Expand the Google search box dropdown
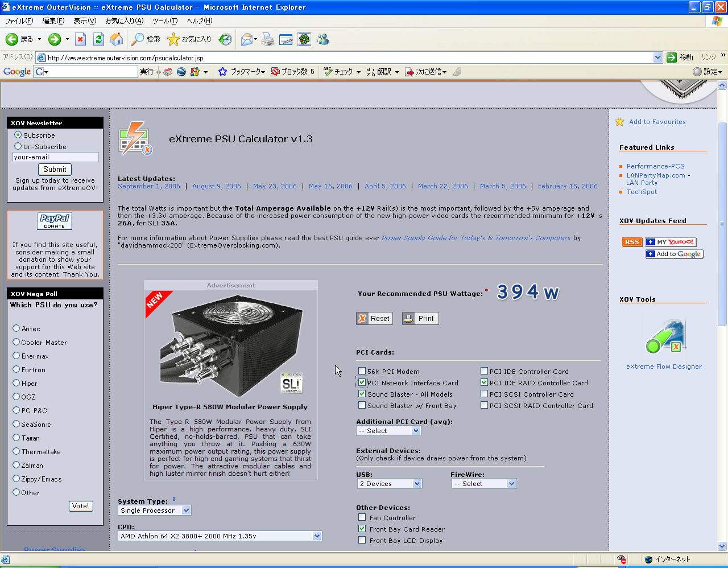Image resolution: width=728 pixels, height=568 pixels. (x=46, y=72)
